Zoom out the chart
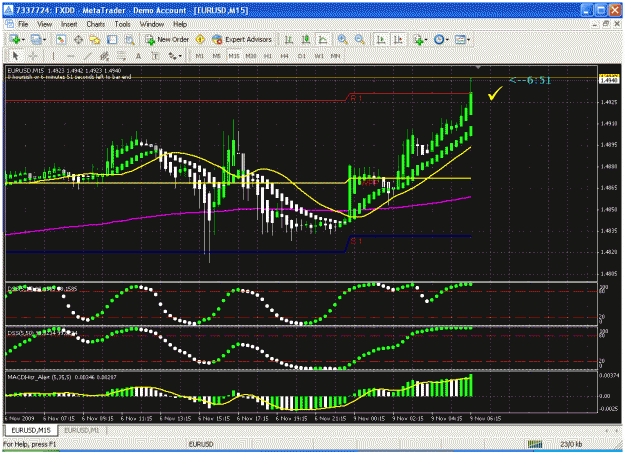The height and width of the screenshot is (452, 625). click(360, 39)
